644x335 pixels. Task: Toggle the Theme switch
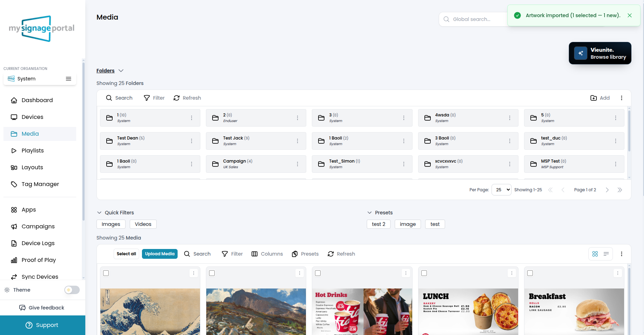point(72,290)
